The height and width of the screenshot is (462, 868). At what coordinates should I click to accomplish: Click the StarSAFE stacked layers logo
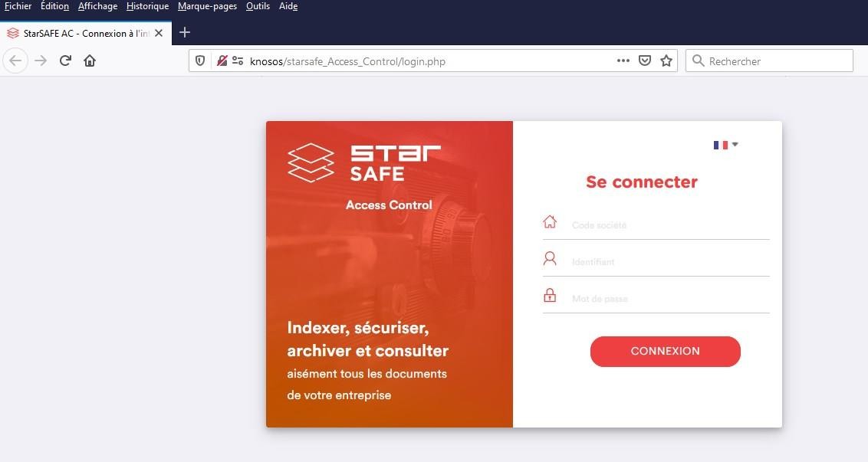click(311, 162)
